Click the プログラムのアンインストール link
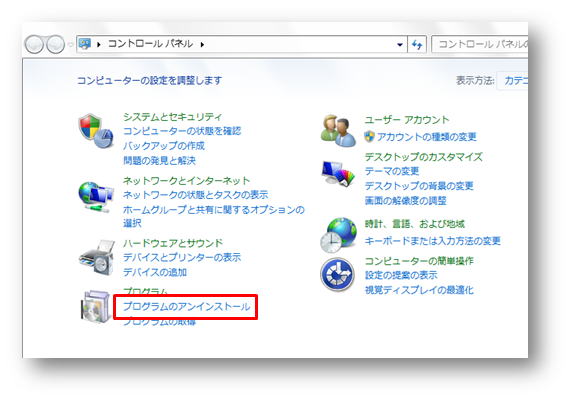Screen dimensions: 570x400 (x=186, y=307)
